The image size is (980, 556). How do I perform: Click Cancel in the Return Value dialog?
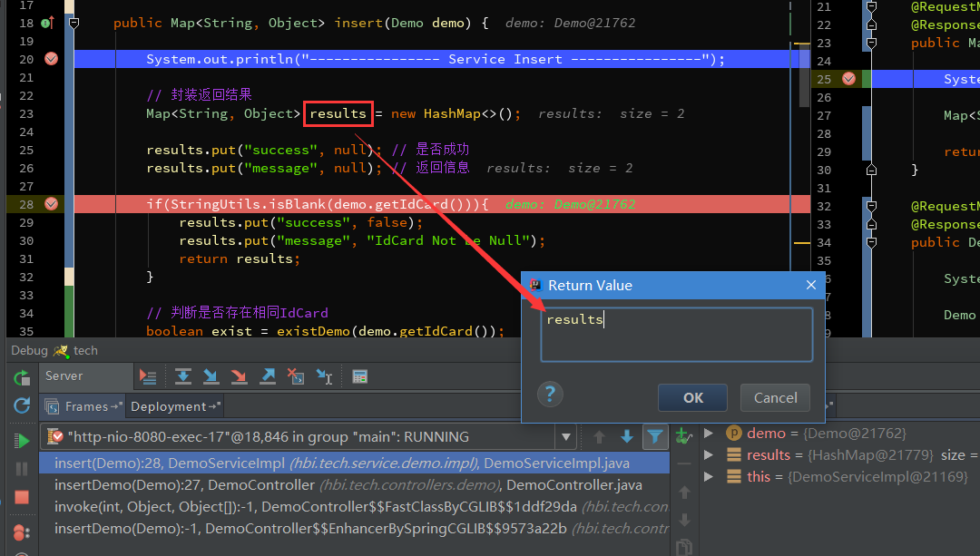point(775,397)
